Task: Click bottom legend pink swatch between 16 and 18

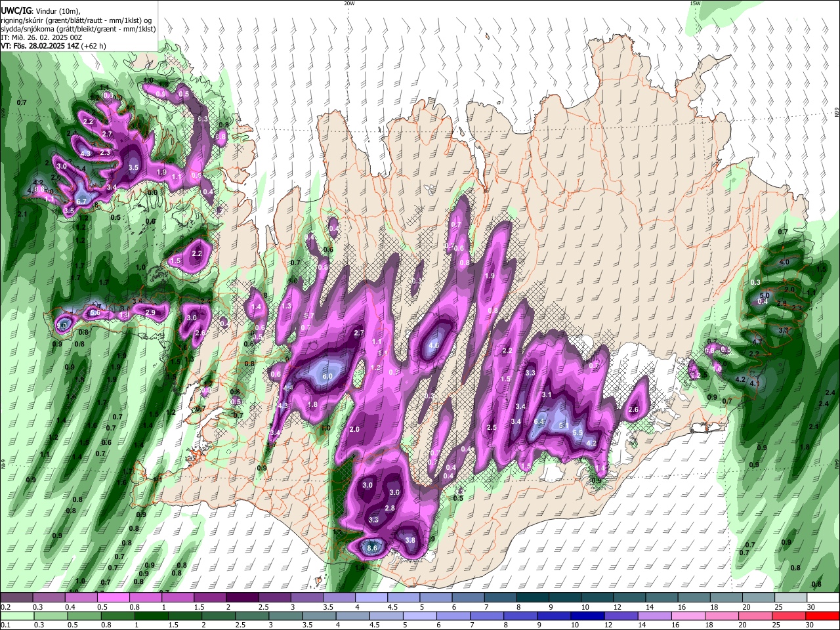Action: (690, 616)
